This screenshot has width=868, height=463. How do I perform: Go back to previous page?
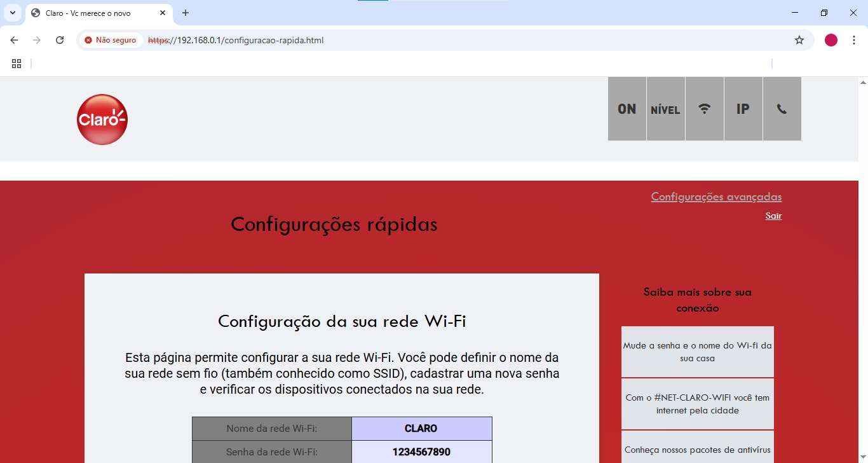click(x=14, y=40)
